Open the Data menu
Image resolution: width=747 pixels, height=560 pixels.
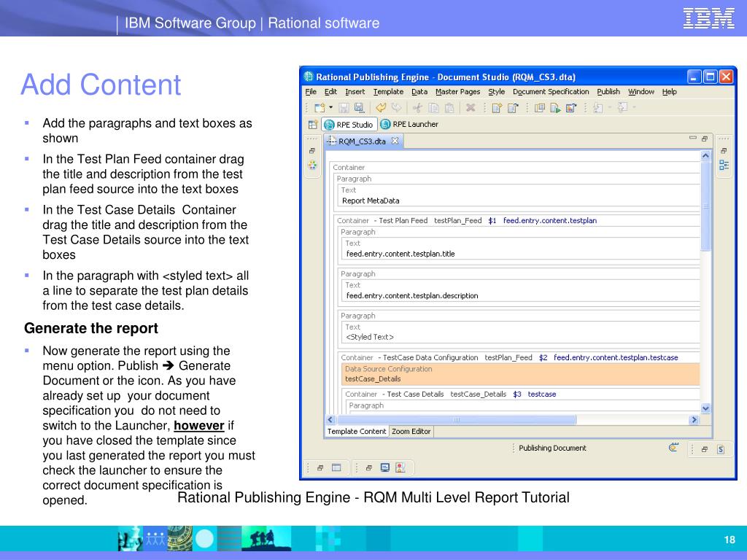pos(419,92)
